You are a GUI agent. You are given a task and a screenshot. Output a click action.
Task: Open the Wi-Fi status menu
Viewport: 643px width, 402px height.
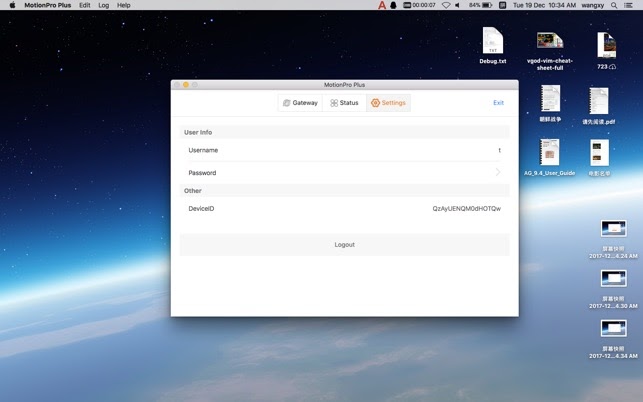pyautogui.click(x=446, y=5)
